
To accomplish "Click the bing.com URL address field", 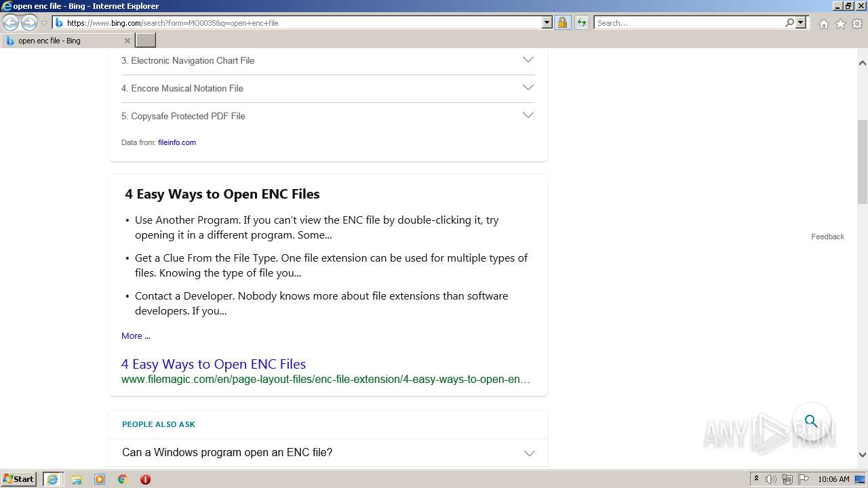I will pos(304,22).
